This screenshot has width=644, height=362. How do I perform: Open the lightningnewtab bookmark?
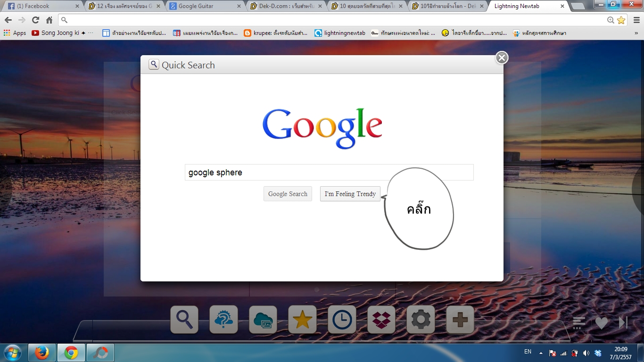click(x=340, y=33)
